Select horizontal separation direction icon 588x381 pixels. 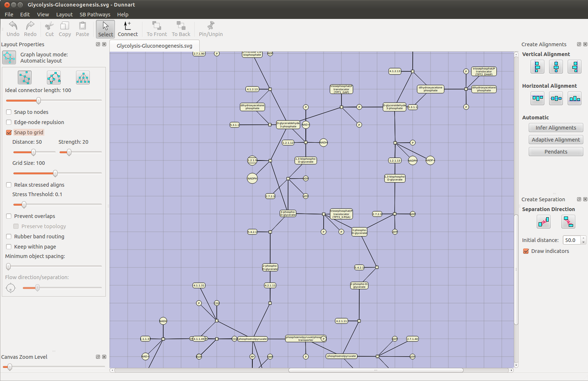pos(543,221)
